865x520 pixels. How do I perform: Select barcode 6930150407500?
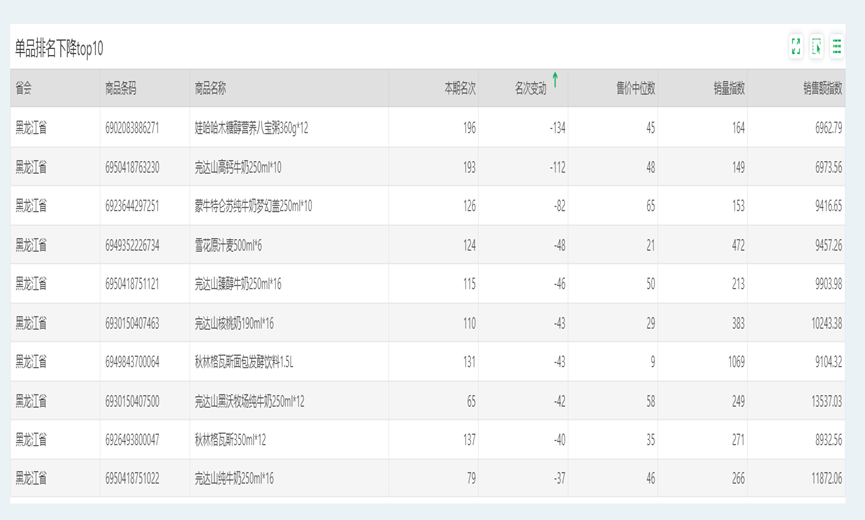pos(132,401)
